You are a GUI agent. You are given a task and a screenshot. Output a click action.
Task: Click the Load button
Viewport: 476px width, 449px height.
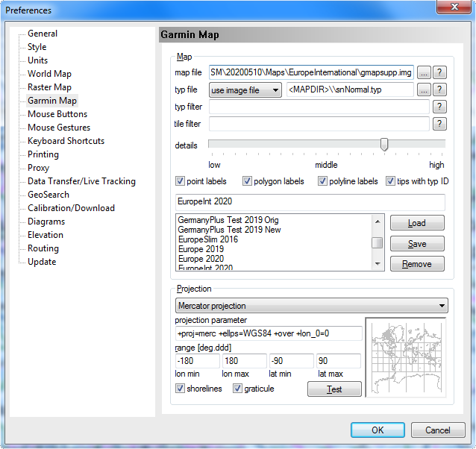(417, 223)
